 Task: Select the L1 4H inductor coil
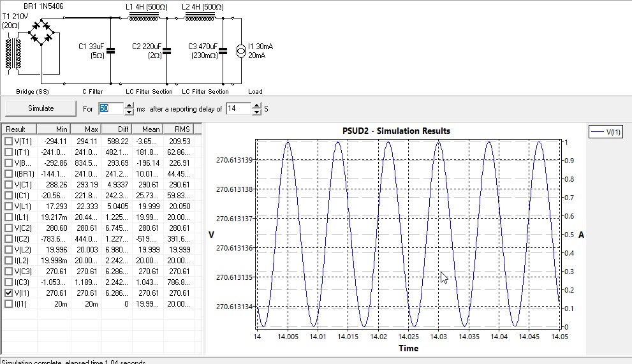click(144, 18)
